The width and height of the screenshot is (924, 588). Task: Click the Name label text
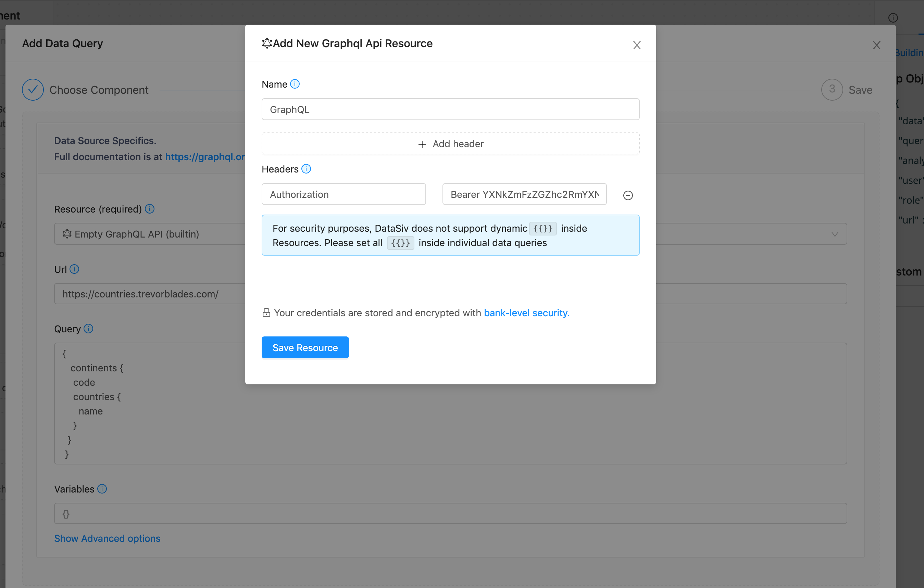274,84
